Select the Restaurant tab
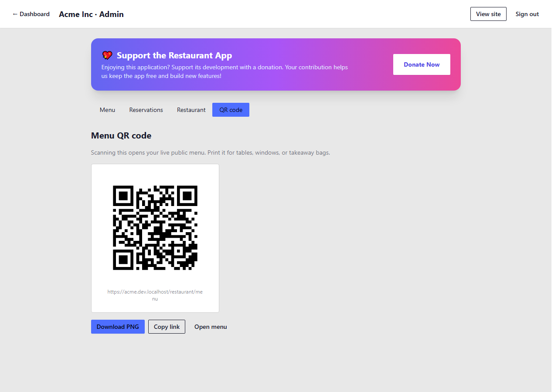The height and width of the screenshot is (392, 558). [191, 110]
